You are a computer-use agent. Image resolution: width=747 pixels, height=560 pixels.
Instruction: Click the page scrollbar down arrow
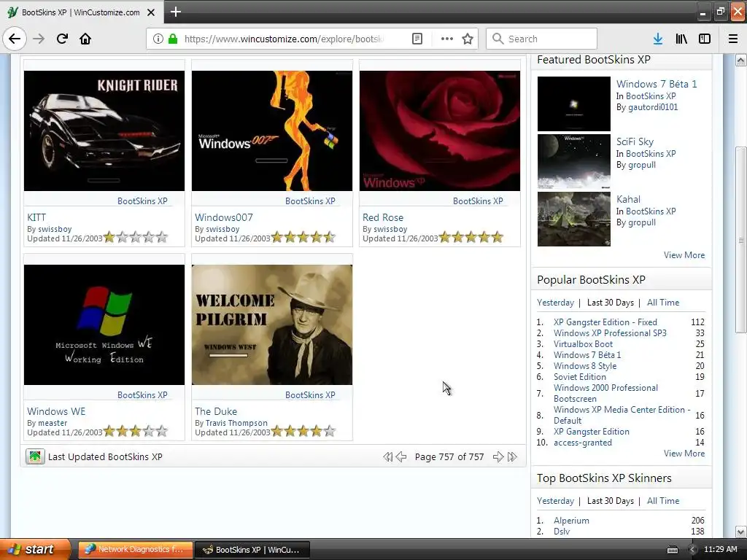click(740, 532)
